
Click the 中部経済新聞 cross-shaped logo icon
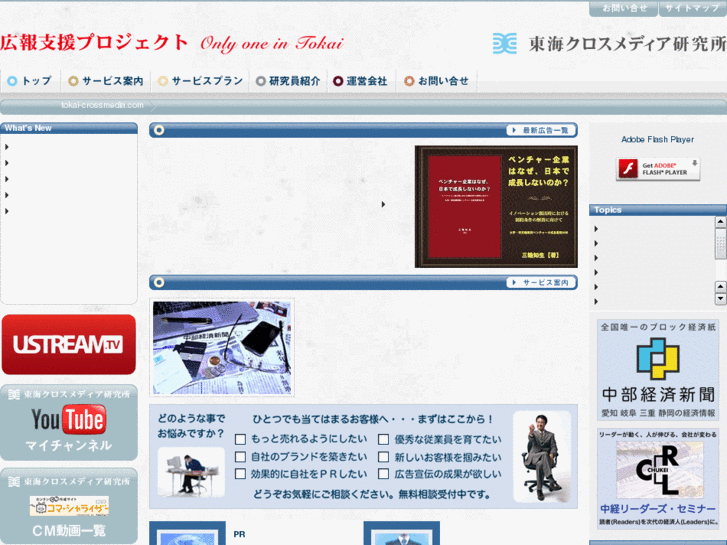658,359
